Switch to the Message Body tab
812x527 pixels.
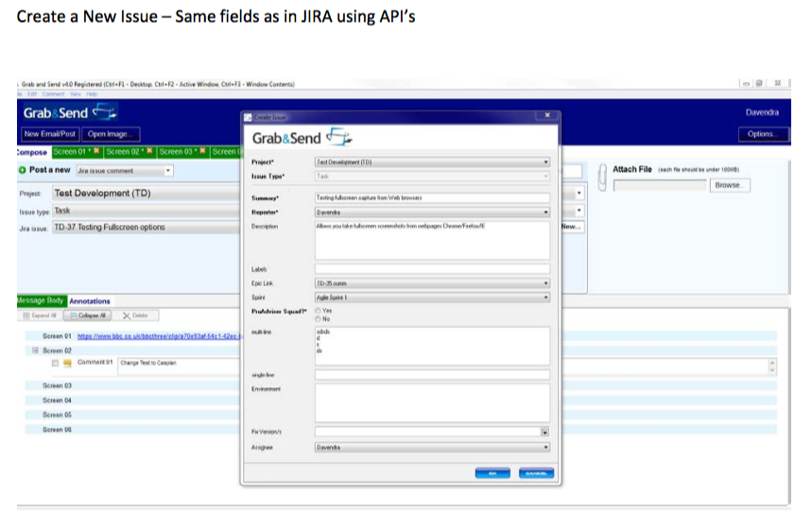click(x=41, y=300)
